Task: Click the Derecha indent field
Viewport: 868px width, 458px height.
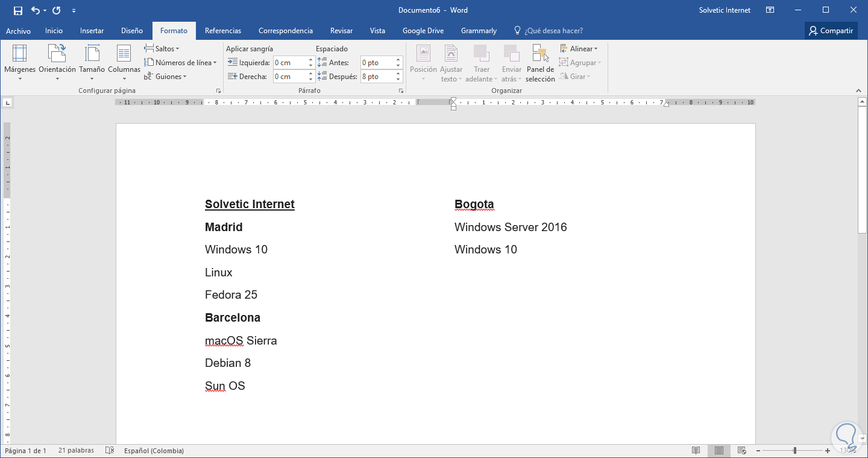Action: pos(291,77)
